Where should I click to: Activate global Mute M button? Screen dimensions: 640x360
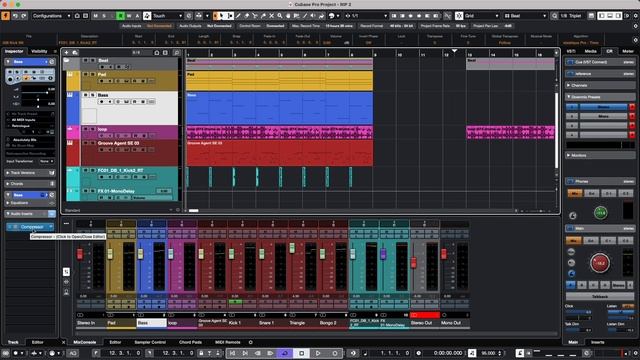pyautogui.click(x=96, y=16)
